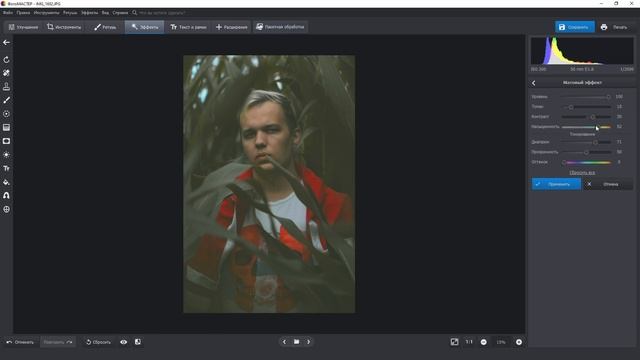Click the Сбросить button in bottom bar

tap(98, 342)
